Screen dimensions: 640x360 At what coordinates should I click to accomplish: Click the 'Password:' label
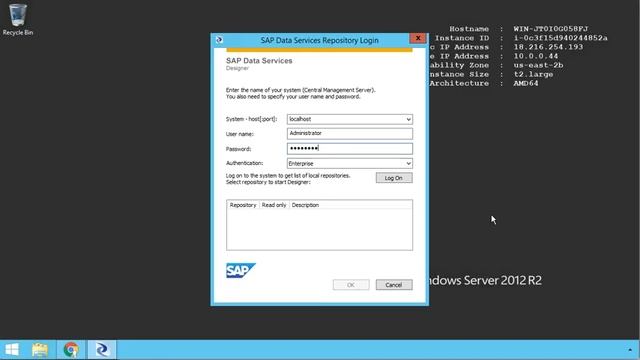coord(238,149)
